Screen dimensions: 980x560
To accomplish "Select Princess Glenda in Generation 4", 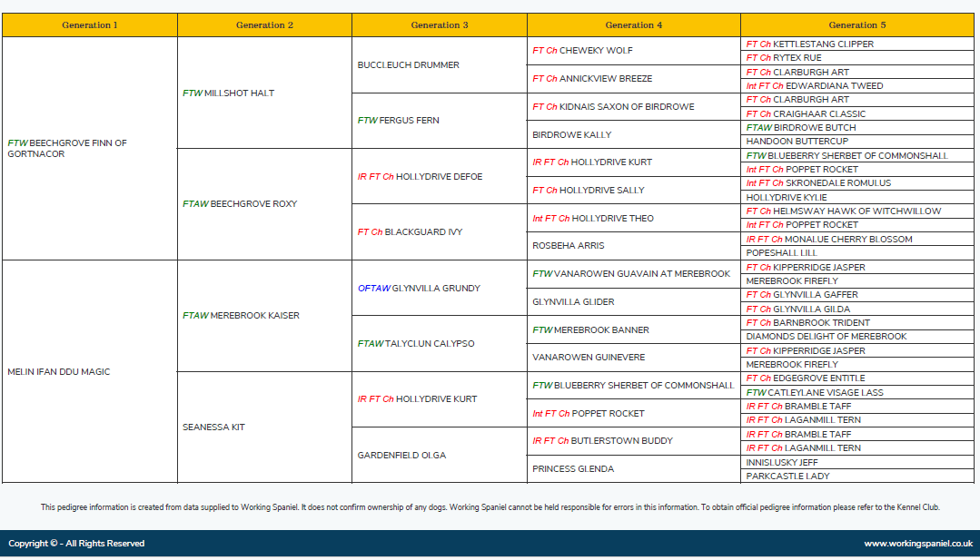I will point(573,468).
